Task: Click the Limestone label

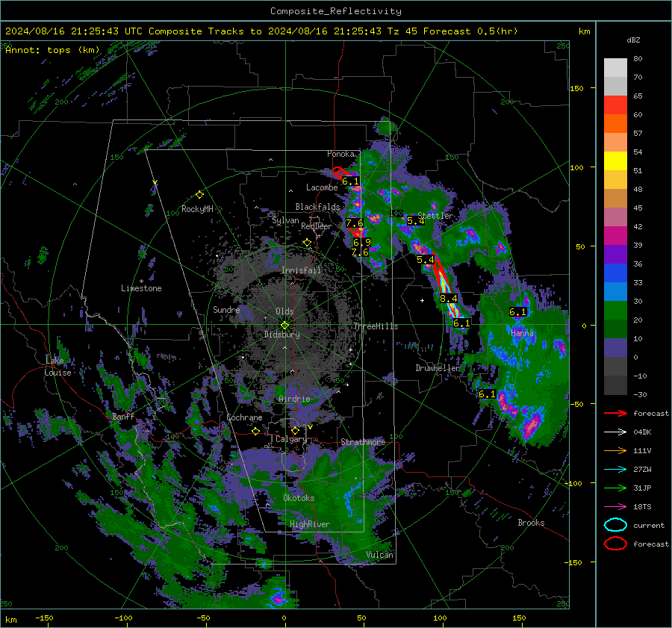Action: (x=141, y=288)
